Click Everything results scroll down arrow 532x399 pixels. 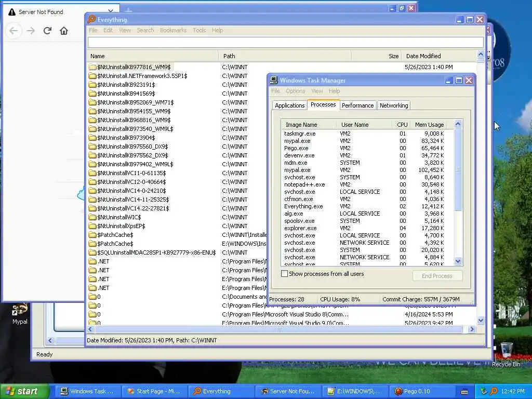coord(481,320)
